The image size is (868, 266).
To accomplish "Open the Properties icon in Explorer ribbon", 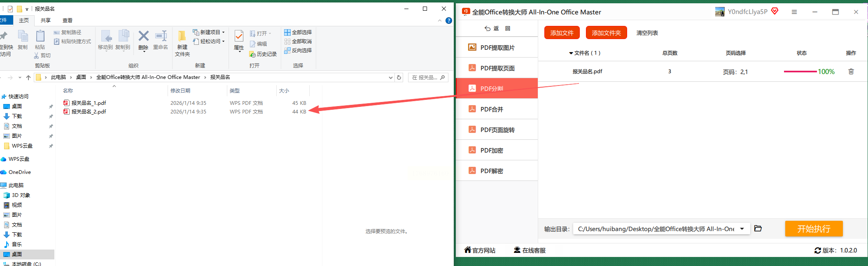I will point(239,36).
